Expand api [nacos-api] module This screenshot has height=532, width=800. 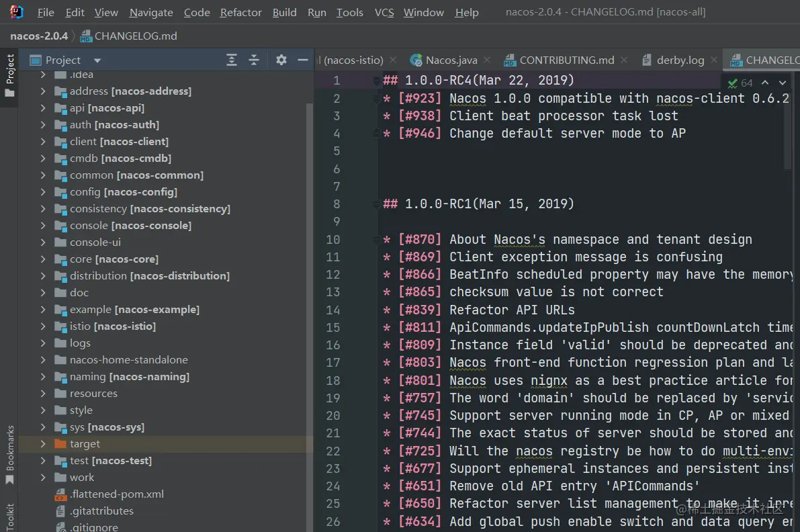[43, 108]
